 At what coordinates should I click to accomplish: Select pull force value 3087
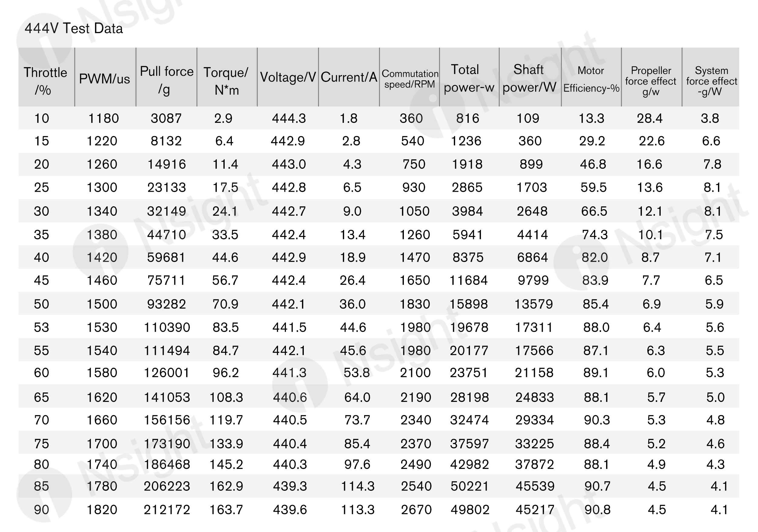click(166, 118)
